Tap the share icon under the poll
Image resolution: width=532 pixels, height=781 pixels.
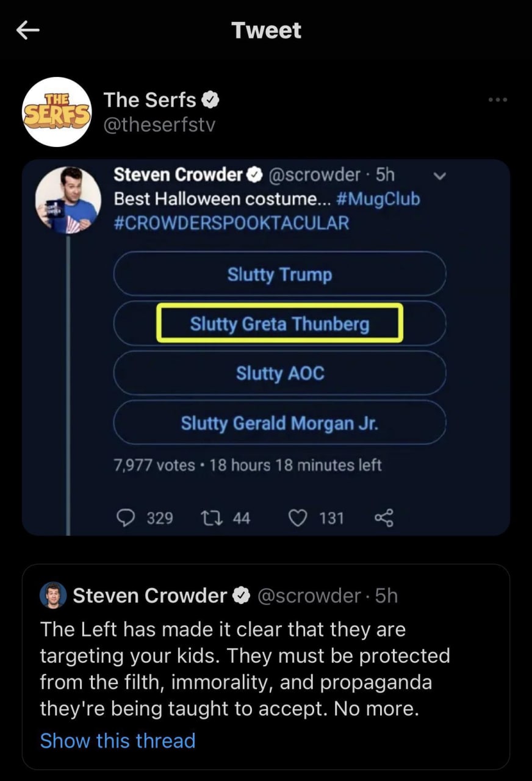(384, 518)
